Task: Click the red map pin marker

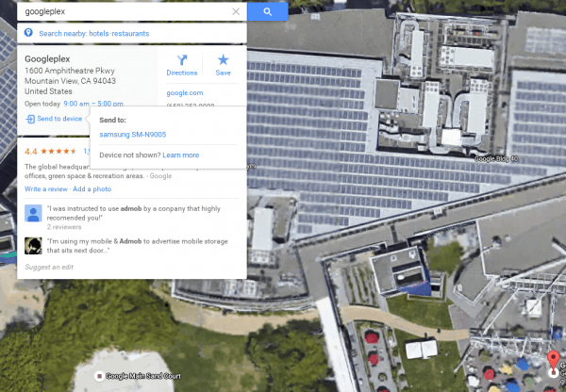Action: 554,359
